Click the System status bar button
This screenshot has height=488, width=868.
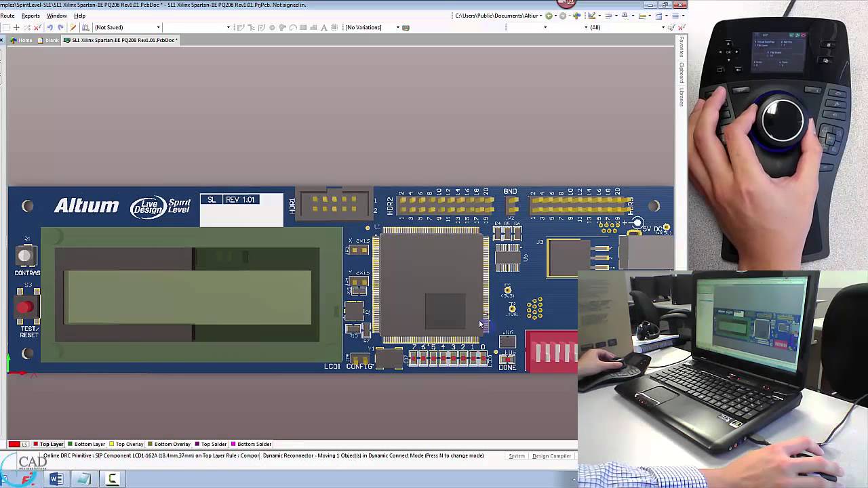click(x=517, y=456)
